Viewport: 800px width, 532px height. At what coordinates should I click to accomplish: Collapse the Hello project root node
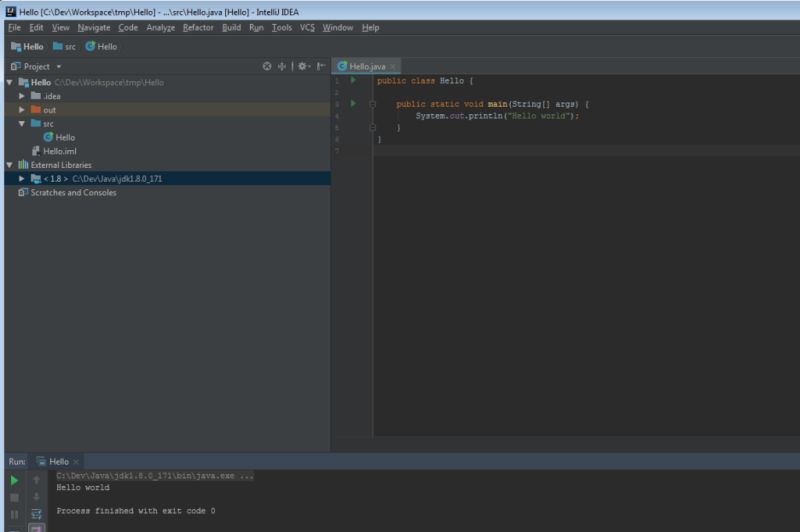(x=10, y=82)
